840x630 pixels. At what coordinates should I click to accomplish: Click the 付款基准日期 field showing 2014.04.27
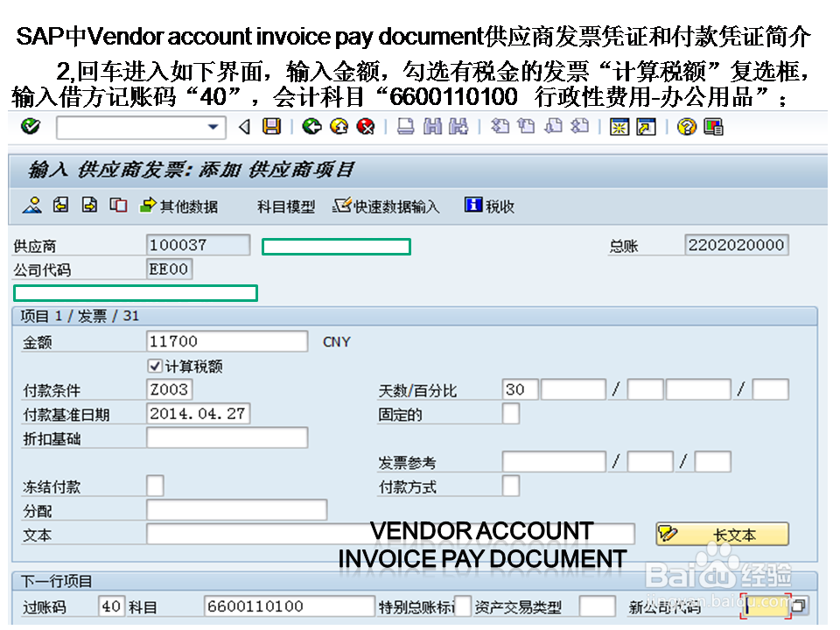199,414
